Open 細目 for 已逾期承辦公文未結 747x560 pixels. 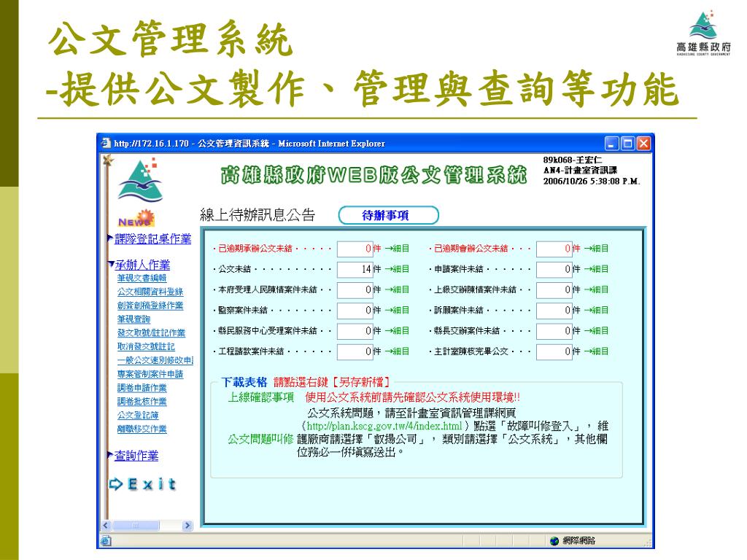click(397, 249)
